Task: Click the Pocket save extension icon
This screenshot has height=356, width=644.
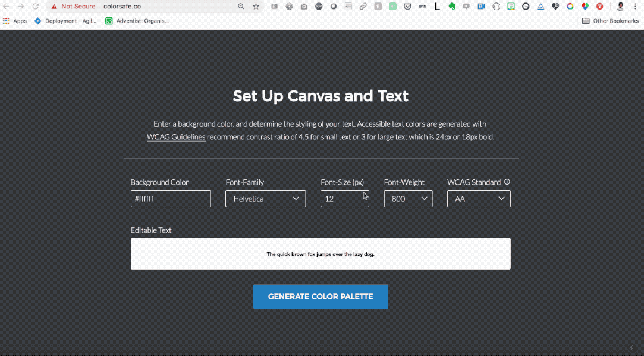Action: (x=407, y=6)
